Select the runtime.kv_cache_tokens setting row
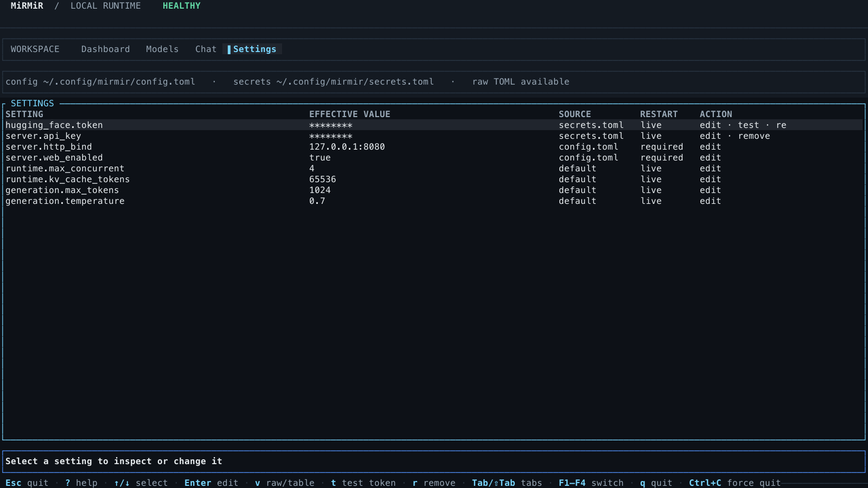This screenshot has height=488, width=868. tap(433, 179)
